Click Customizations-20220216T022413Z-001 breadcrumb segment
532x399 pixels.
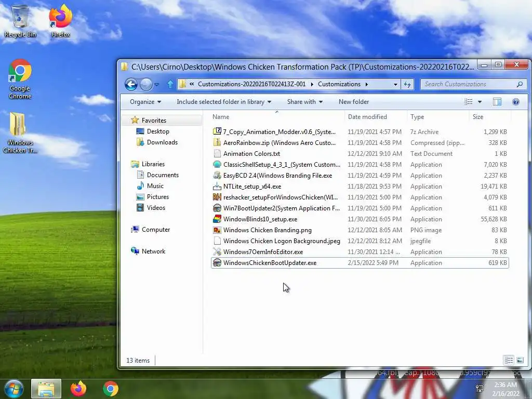(x=251, y=84)
